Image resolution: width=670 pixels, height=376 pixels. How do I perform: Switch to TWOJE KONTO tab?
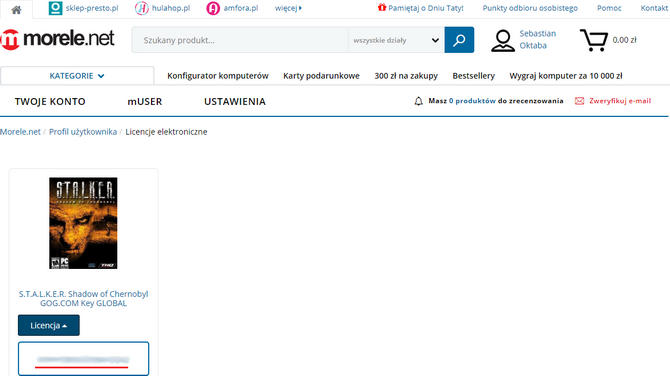[x=50, y=101]
